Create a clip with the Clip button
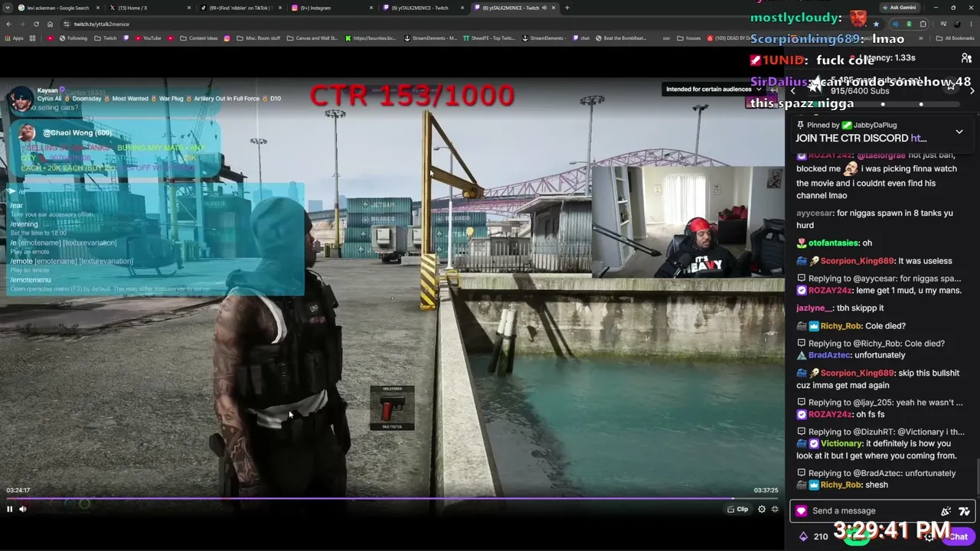This screenshot has width=980, height=551. [x=738, y=509]
